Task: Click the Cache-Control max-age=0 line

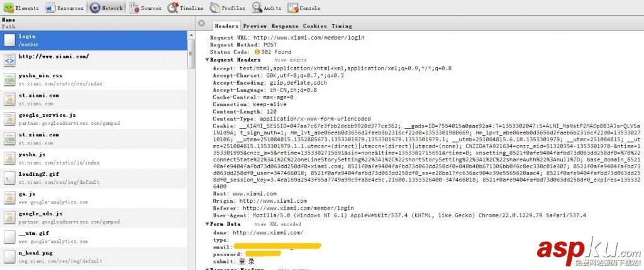Action: pyautogui.click(x=253, y=97)
